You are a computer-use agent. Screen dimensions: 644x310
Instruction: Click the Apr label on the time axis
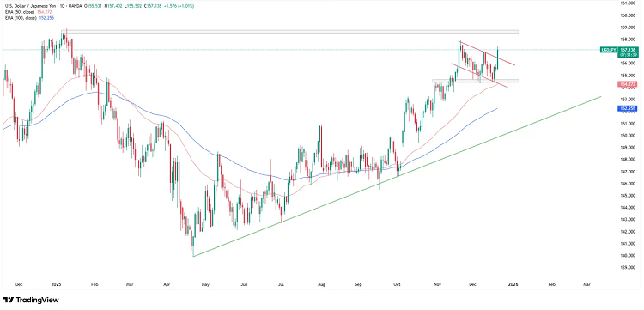coord(167,283)
